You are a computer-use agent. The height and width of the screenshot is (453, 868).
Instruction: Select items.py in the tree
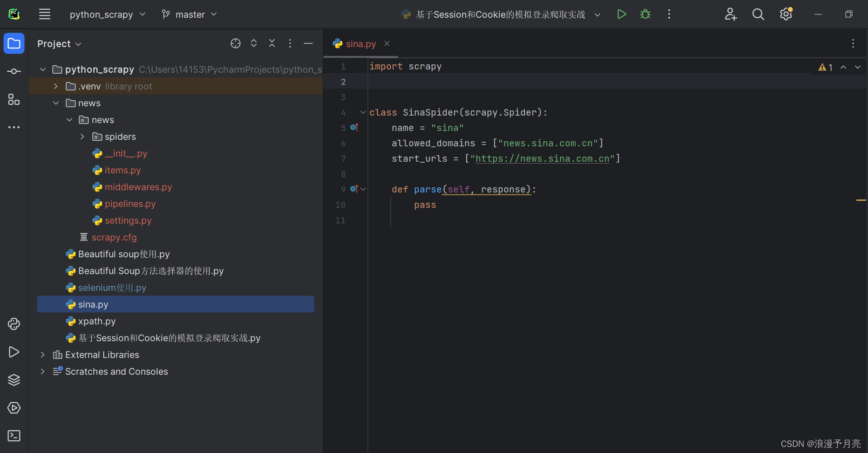(x=117, y=170)
